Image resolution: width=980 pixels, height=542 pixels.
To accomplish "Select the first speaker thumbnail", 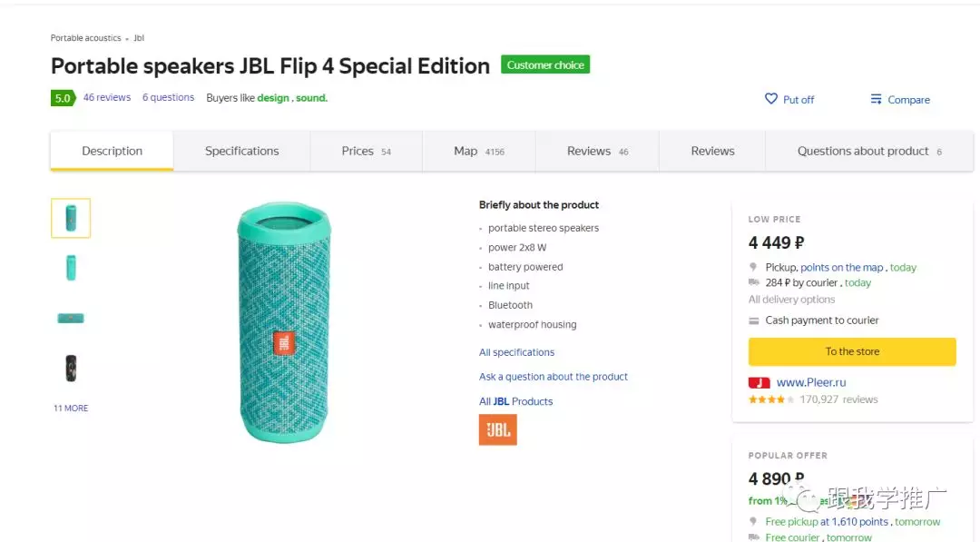I will click(71, 218).
